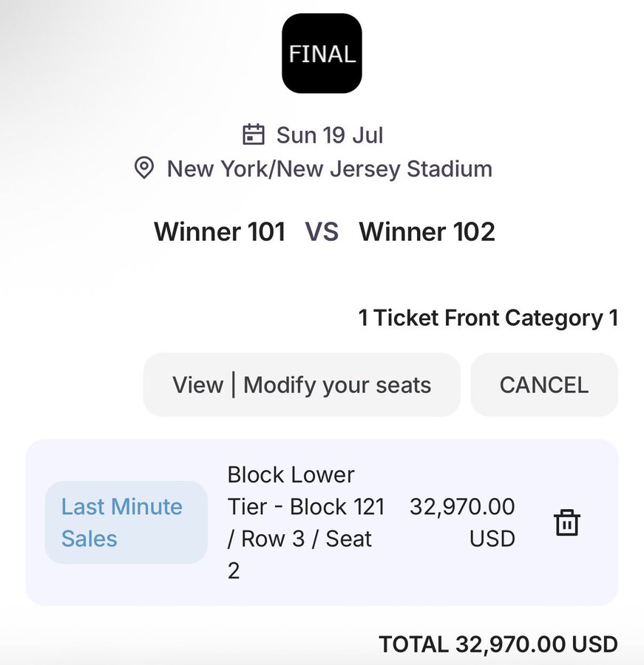This screenshot has width=644, height=665.
Task: Click the Block 121 seat description
Action: pos(305,522)
